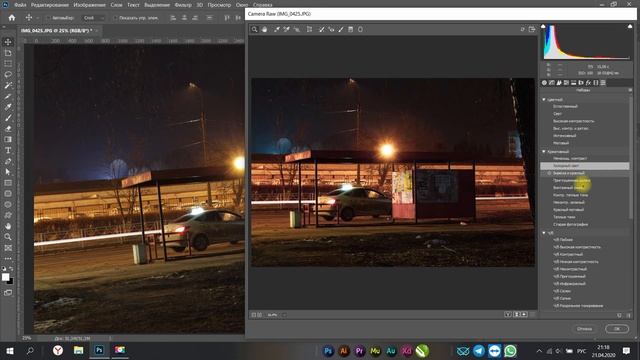Select the Adjustment Brush in Camera Raw toolbar

coord(341,29)
